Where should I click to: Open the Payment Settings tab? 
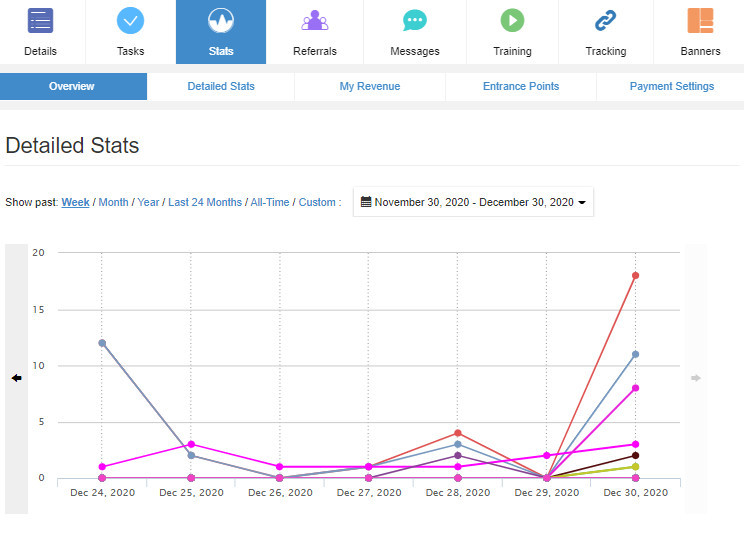[671, 87]
